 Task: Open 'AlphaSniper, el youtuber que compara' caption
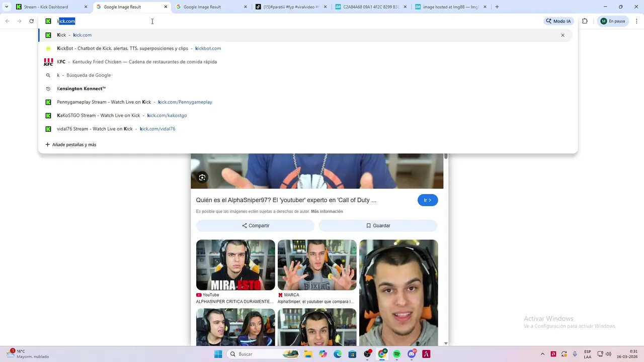pos(315,302)
